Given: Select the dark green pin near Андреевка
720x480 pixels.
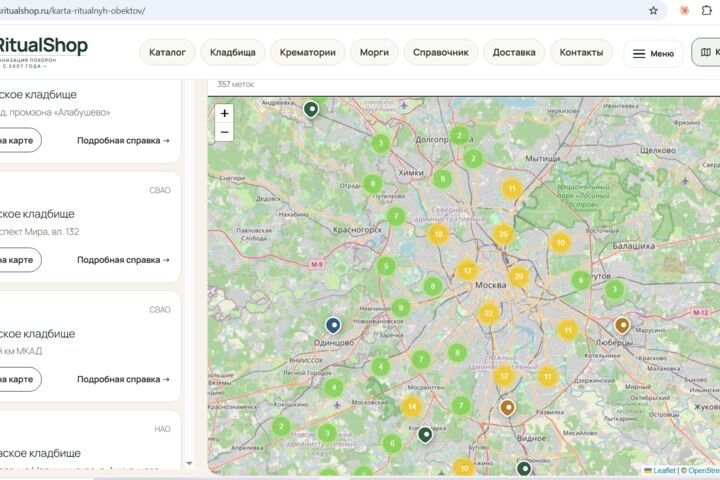Looking at the screenshot, I should click(x=311, y=109).
